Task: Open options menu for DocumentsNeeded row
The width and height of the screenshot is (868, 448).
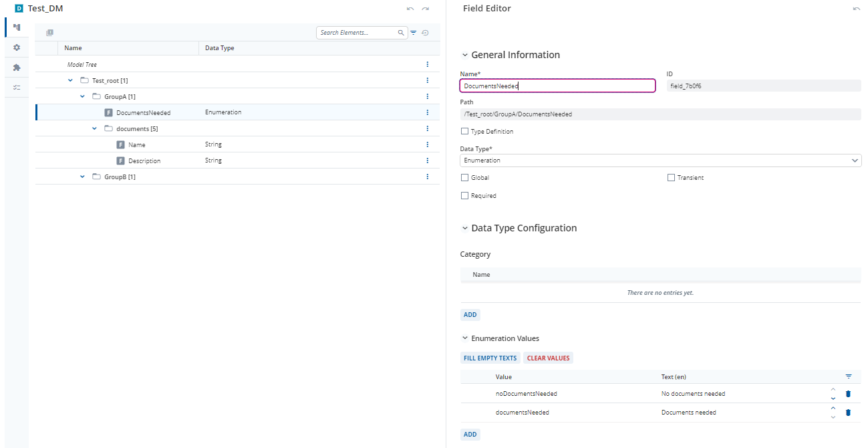Action: (428, 112)
